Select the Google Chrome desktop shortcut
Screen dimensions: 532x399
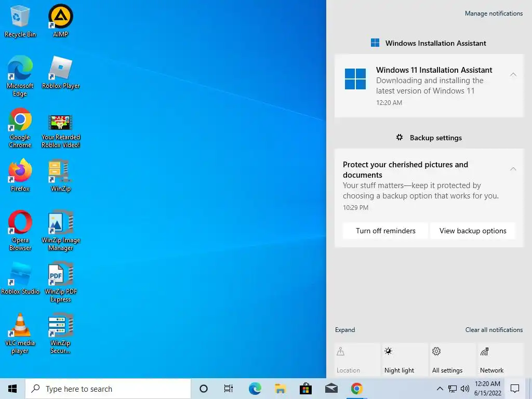coord(20,128)
